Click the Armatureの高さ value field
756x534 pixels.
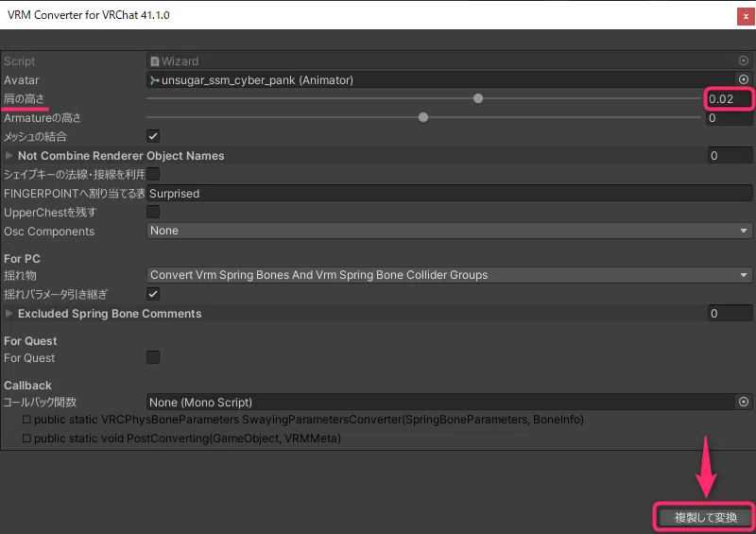click(x=730, y=118)
